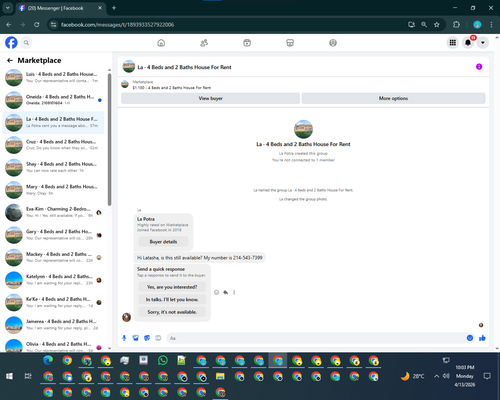Open the Windows Start menu
This screenshot has width=500, height=400.
(x=9, y=376)
